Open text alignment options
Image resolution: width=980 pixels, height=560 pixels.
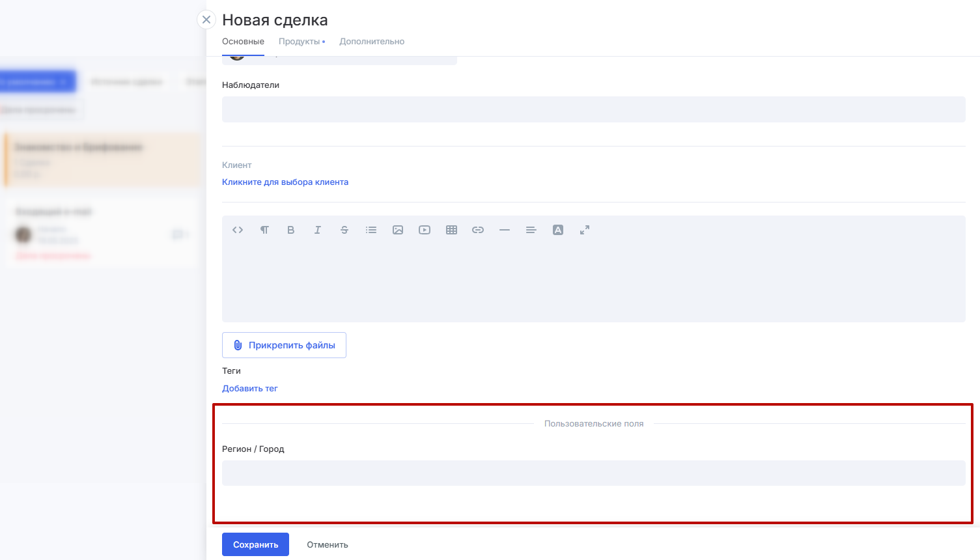coord(531,230)
